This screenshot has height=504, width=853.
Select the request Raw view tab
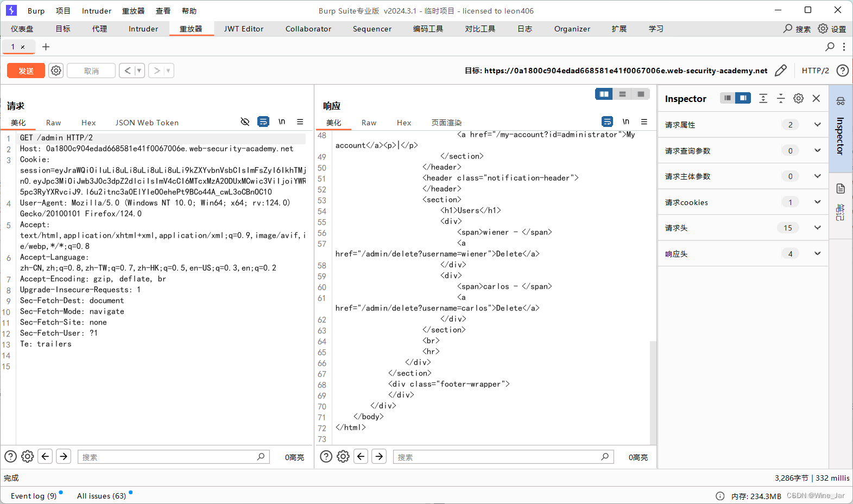(53, 123)
